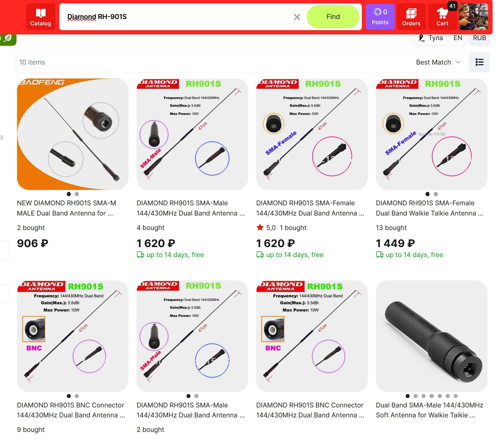Open the Points balance
The height and width of the screenshot is (439, 504).
(x=380, y=17)
